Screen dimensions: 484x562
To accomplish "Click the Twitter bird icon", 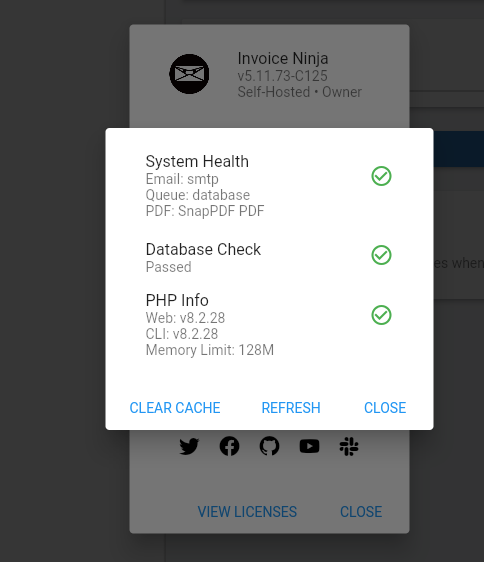I will point(189,446).
